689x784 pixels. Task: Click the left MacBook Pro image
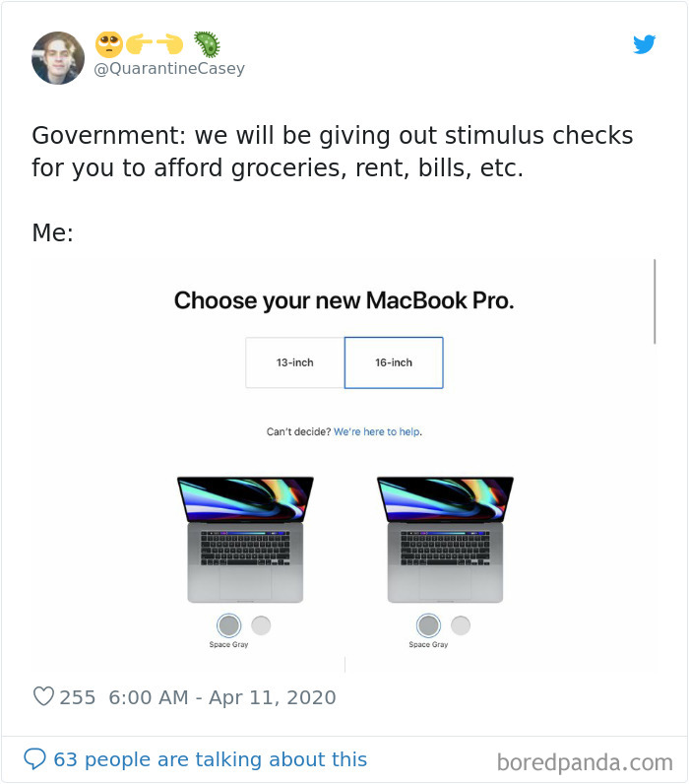pyautogui.click(x=245, y=540)
